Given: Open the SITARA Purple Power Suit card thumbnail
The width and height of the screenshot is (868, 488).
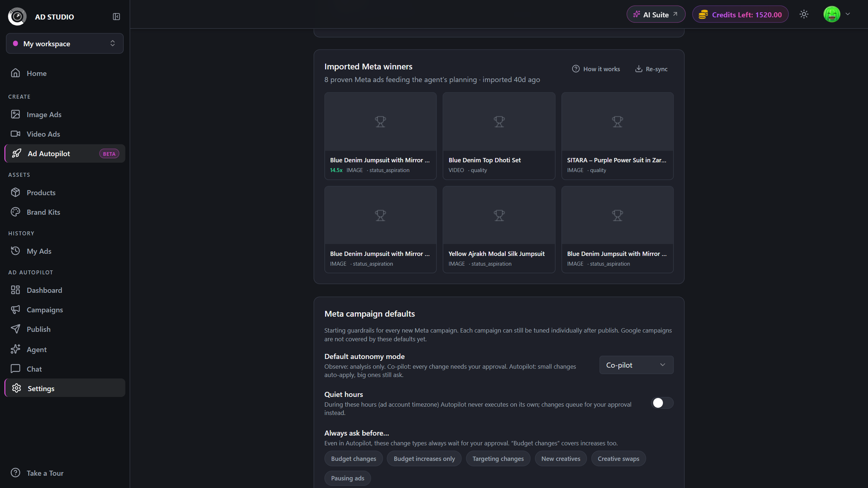Looking at the screenshot, I should click(x=617, y=121).
